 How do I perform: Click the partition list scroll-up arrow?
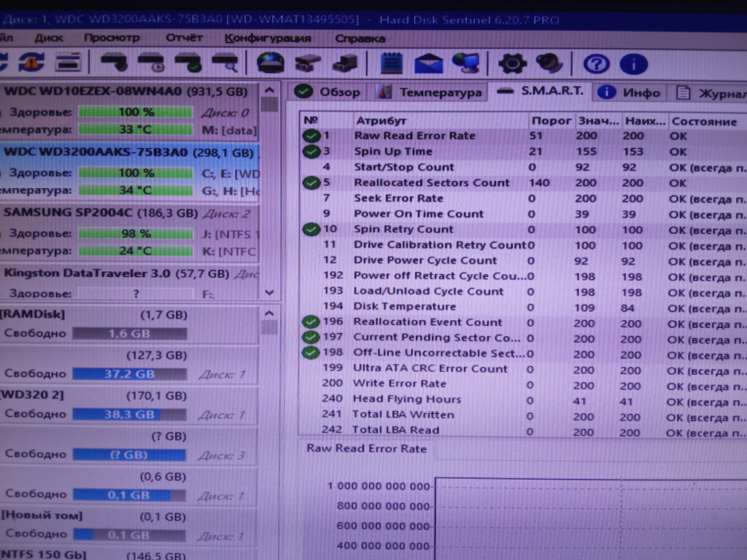pyautogui.click(x=269, y=314)
